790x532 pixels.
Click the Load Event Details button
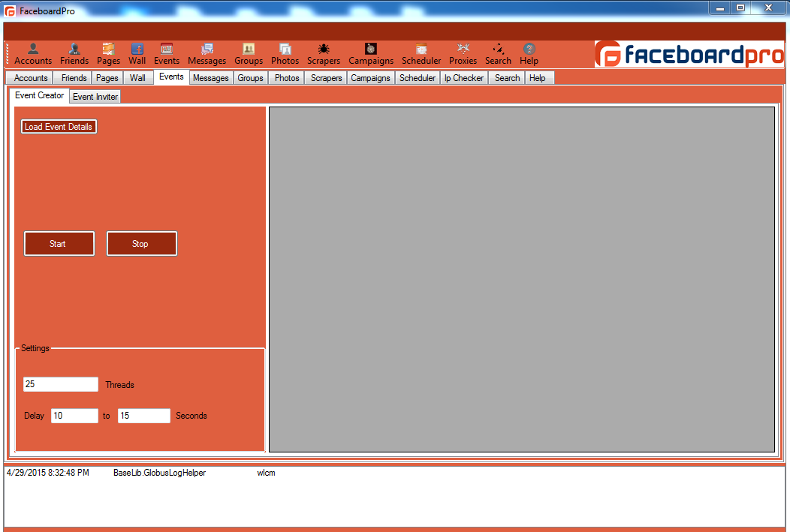59,126
